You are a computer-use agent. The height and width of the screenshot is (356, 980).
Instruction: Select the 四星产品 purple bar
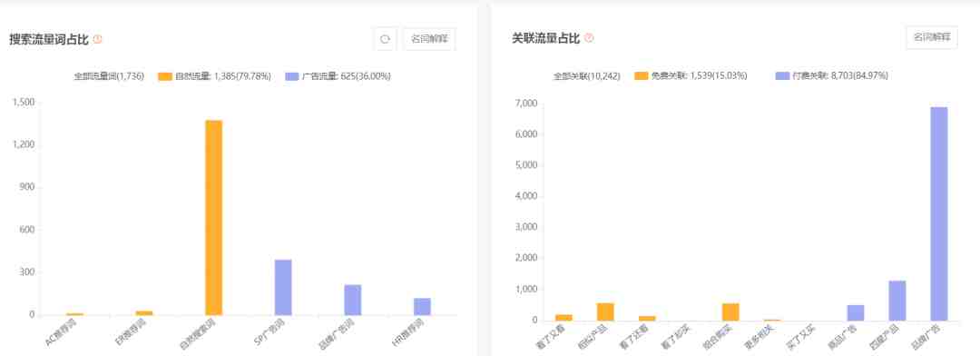(897, 301)
